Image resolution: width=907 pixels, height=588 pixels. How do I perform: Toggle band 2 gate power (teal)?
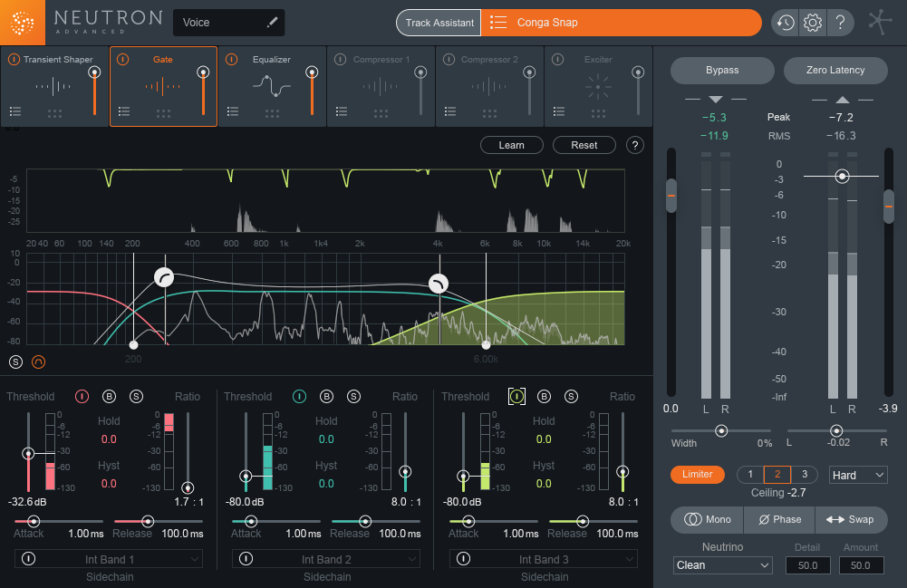(299, 396)
